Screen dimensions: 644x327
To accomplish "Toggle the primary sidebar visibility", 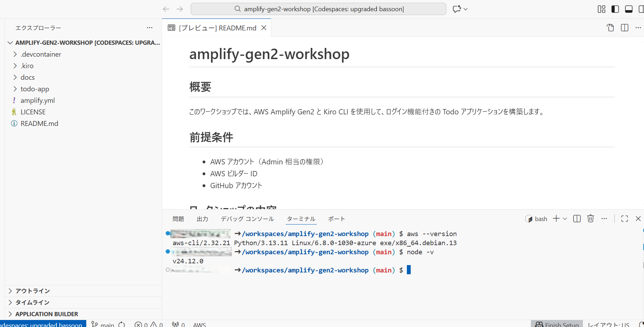I will (615, 9).
